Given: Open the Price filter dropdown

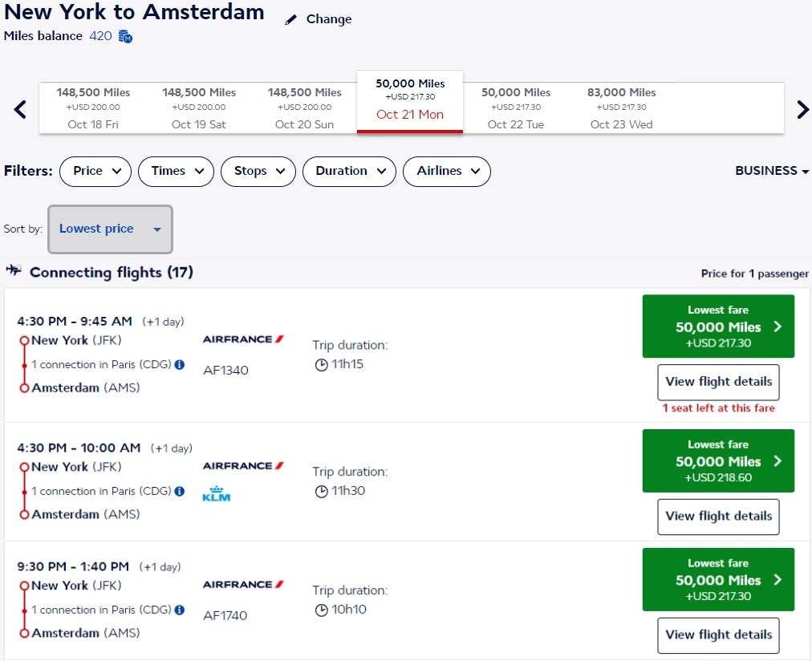Looking at the screenshot, I should click(95, 172).
